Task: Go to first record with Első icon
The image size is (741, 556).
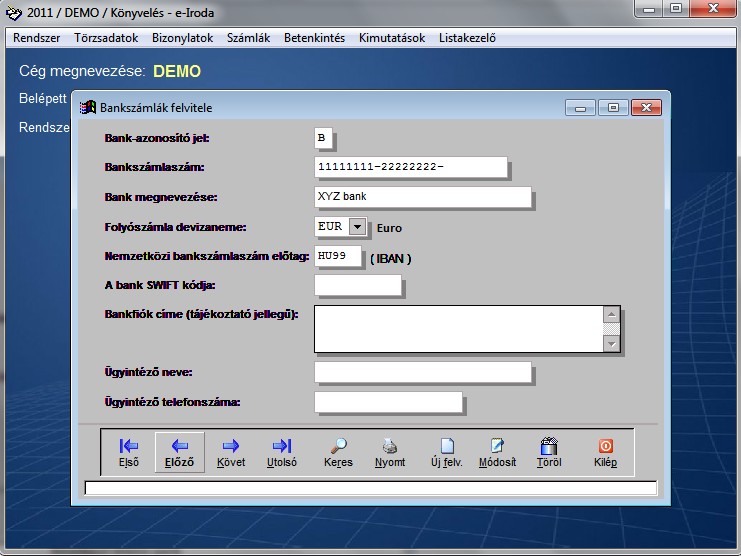Action: pos(129,452)
